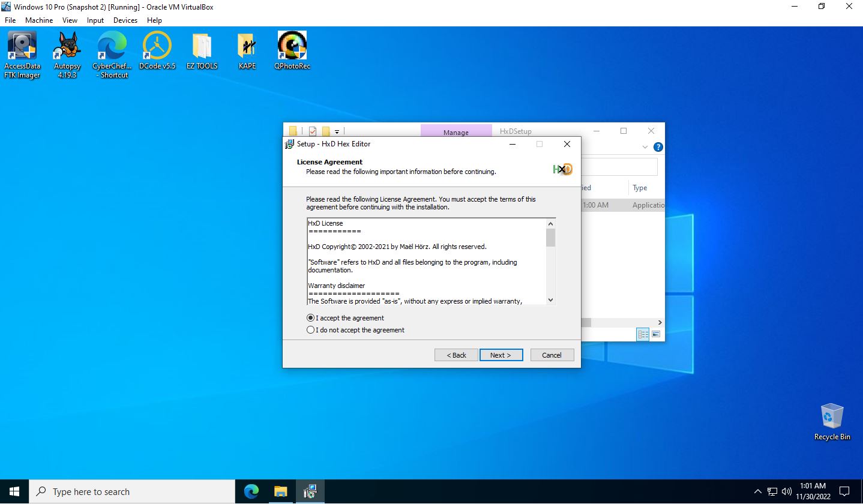The height and width of the screenshot is (504, 863).
Task: Open VirtualBox View menu
Action: [70, 20]
